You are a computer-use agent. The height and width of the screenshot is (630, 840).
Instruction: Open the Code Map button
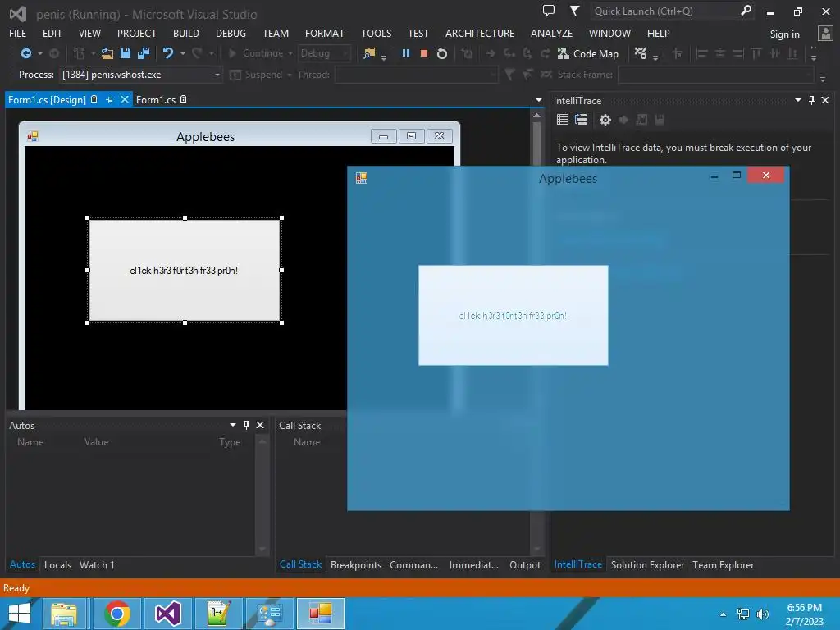pos(588,53)
